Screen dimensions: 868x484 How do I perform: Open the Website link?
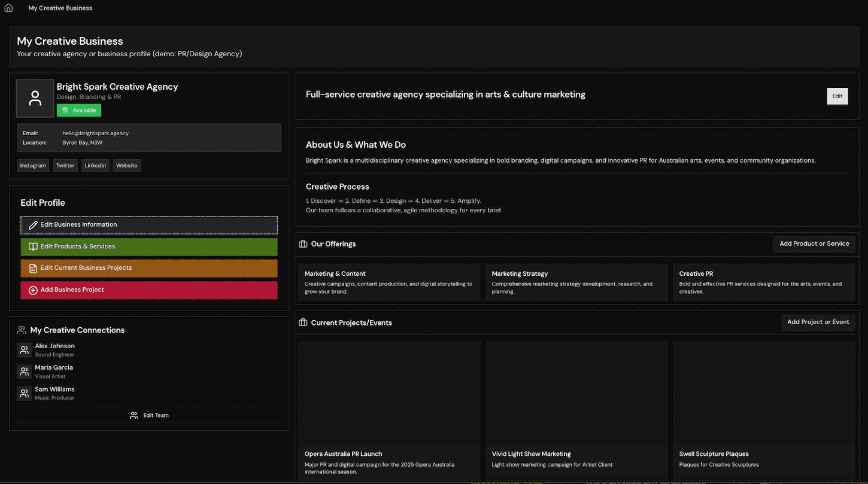pyautogui.click(x=126, y=166)
